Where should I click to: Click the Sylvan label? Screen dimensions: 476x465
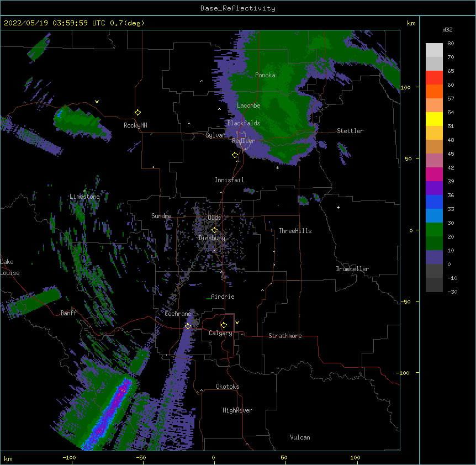[215, 135]
